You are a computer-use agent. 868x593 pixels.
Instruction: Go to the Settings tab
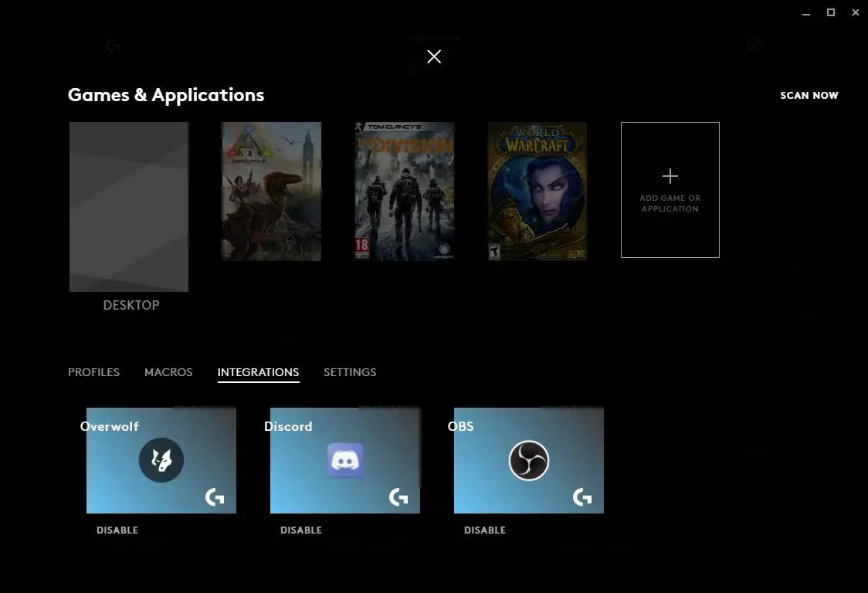point(350,372)
